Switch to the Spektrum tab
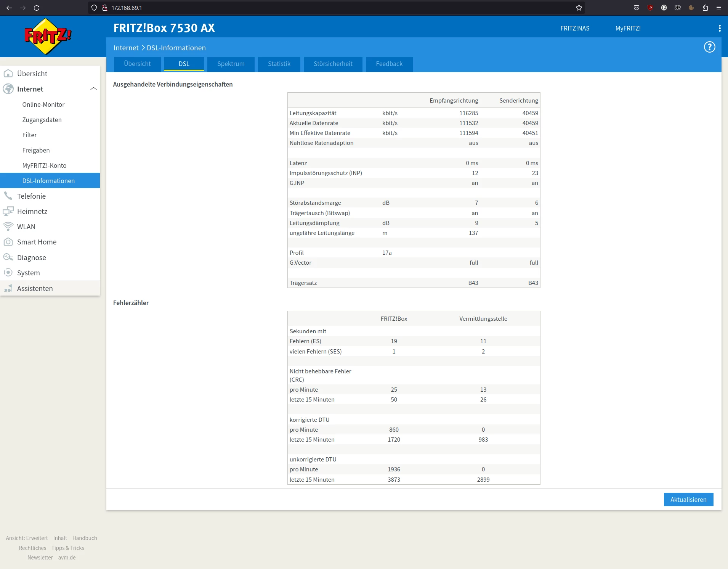This screenshot has height=569, width=728. coord(231,64)
